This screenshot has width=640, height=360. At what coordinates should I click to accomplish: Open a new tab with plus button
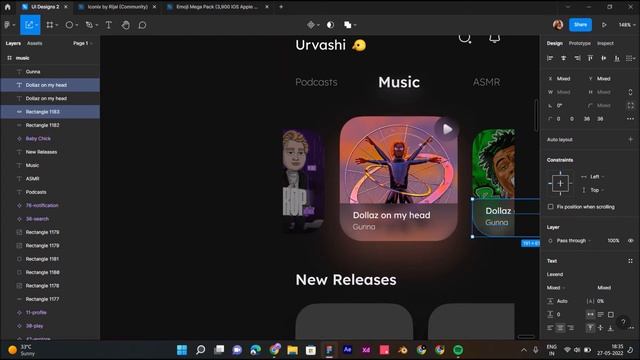[x=281, y=7]
